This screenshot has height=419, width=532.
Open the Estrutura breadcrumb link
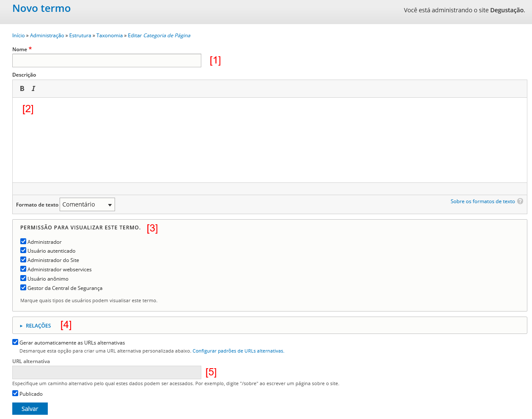click(x=80, y=36)
